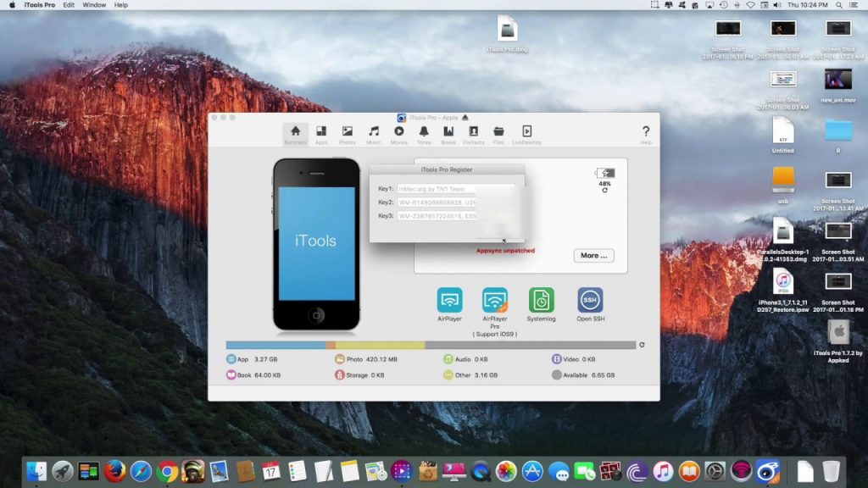The image size is (868, 488).
Task: Click the Key1 input field
Action: 455,189
